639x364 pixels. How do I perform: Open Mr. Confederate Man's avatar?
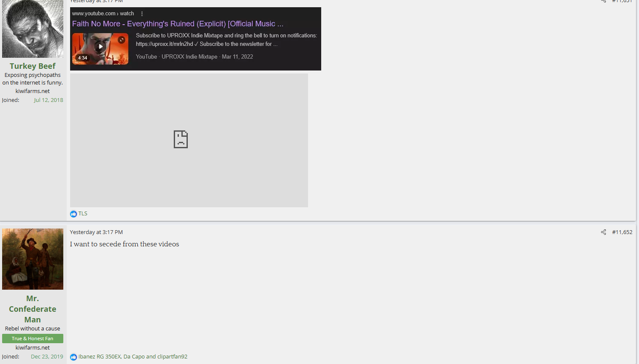[33, 259]
